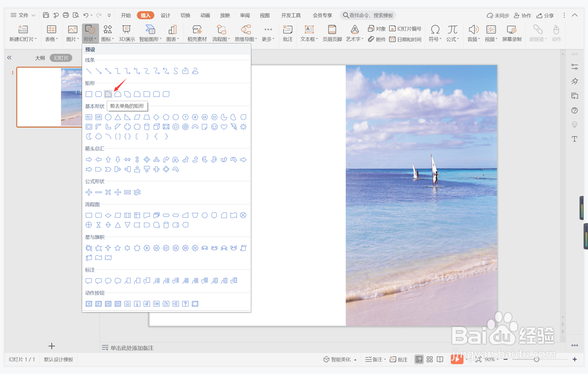The width and height of the screenshot is (588, 374).
Task: Open the animation star side panel icon
Action: (x=574, y=81)
